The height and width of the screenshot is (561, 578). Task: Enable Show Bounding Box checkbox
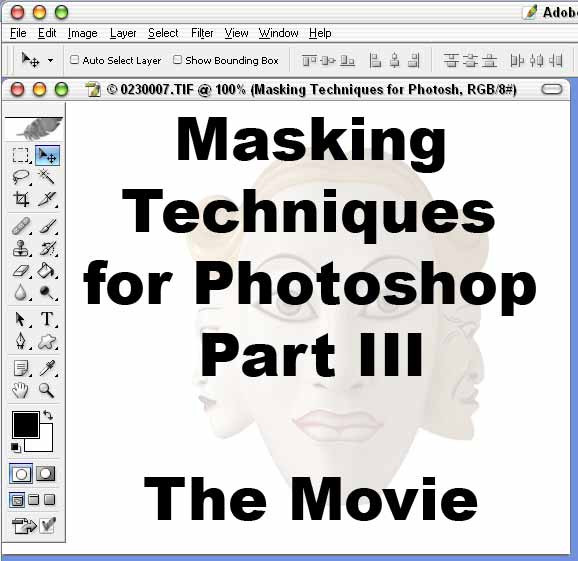[177, 60]
